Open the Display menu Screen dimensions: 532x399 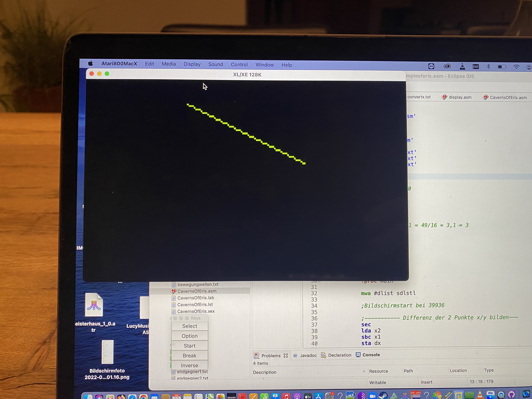(x=192, y=64)
